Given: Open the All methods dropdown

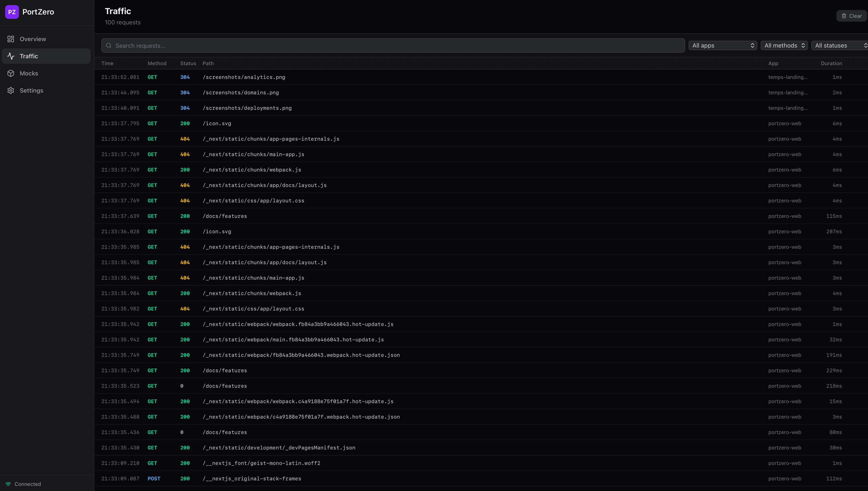Looking at the screenshot, I should click(x=784, y=45).
